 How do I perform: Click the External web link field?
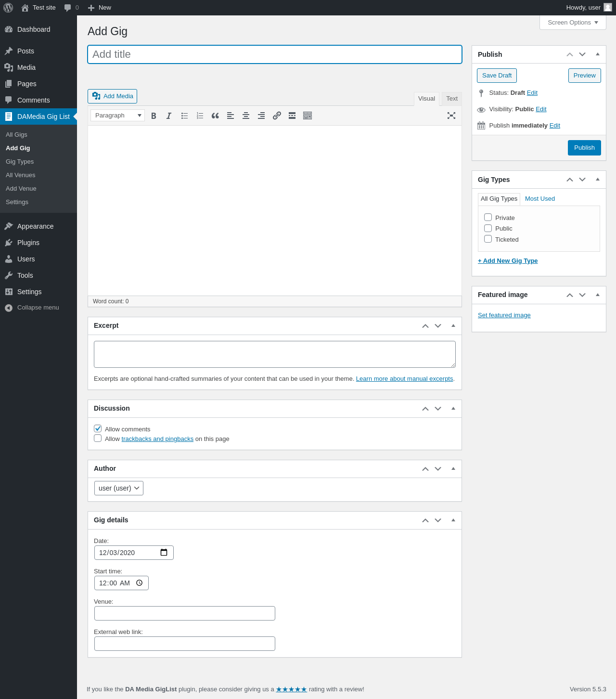click(x=185, y=644)
